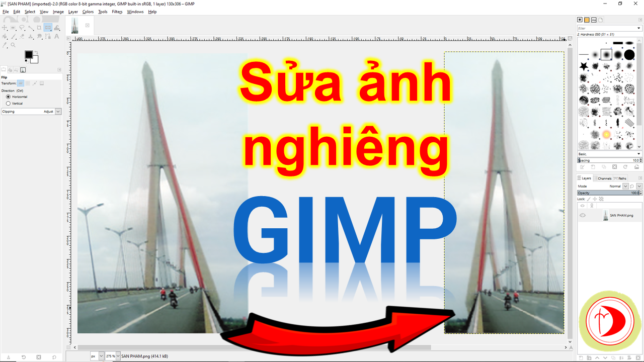This screenshot has height=362, width=644.
Task: Select the highlighted Flip tool
Action: [x=48, y=28]
